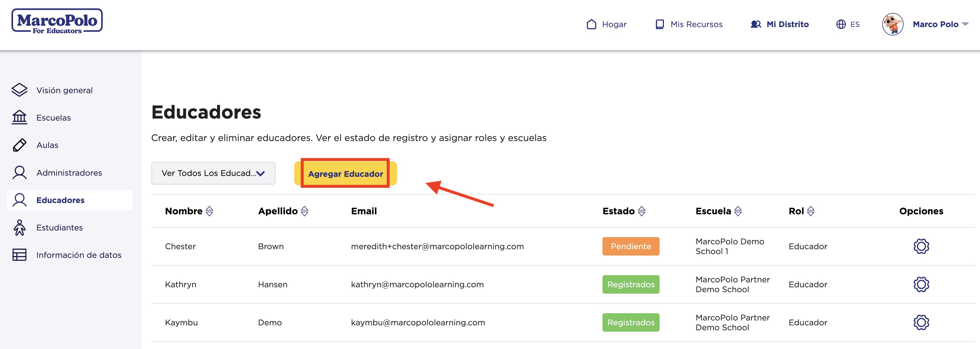This screenshot has width=980, height=349.
Task: Open options gear for Kaymbu Demo
Action: click(x=921, y=322)
